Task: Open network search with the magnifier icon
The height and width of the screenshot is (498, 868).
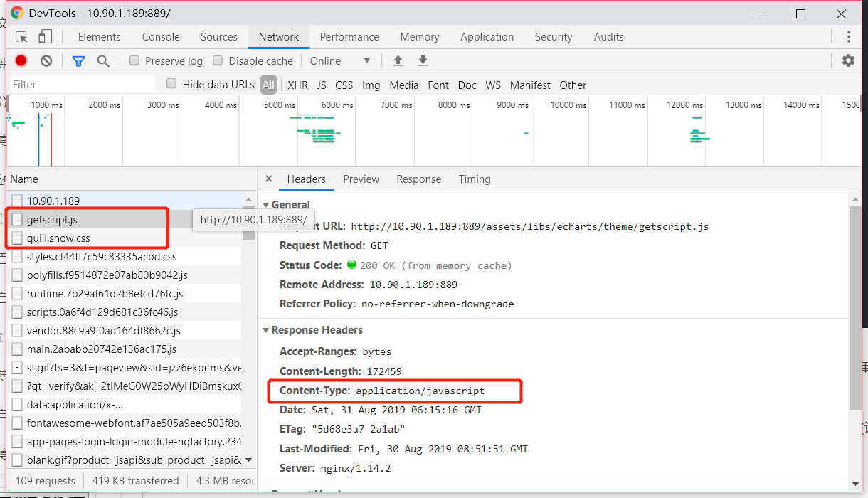Action: [103, 60]
